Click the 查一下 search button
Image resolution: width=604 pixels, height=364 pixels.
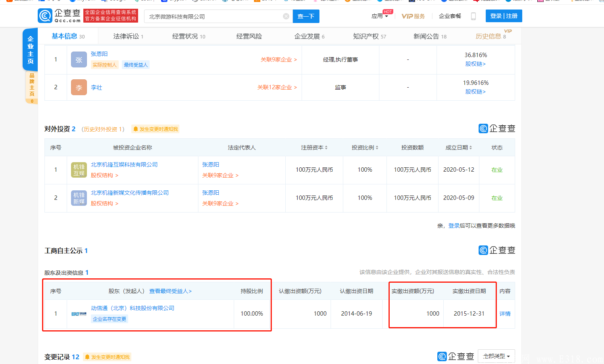tap(306, 16)
